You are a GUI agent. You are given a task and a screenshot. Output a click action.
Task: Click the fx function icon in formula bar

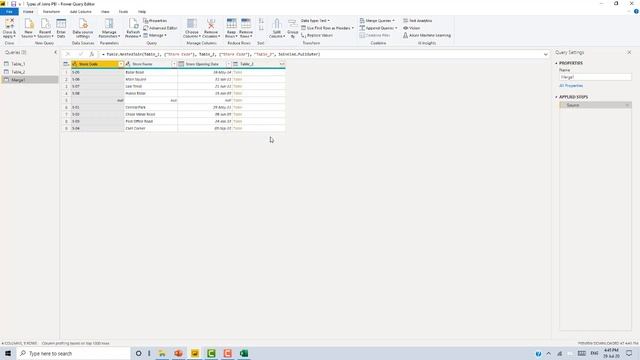pyautogui.click(x=92, y=54)
